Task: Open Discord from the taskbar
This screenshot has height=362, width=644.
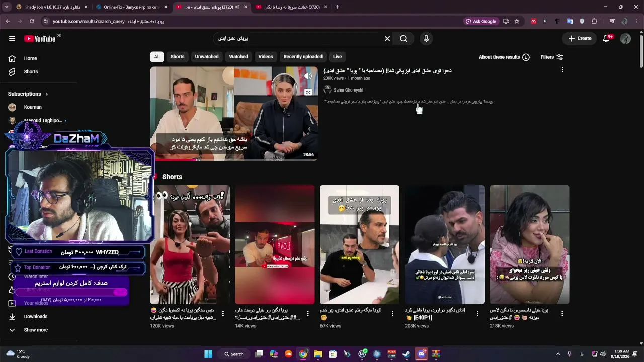Action: (x=422, y=354)
